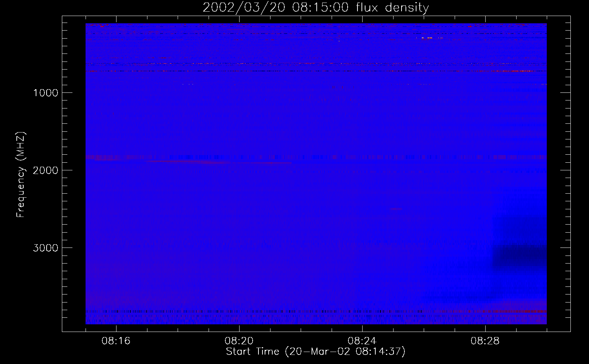This screenshot has height=364, width=589.
Task: Click the "Frequency (MHZ)" axis label
Action: (21, 174)
